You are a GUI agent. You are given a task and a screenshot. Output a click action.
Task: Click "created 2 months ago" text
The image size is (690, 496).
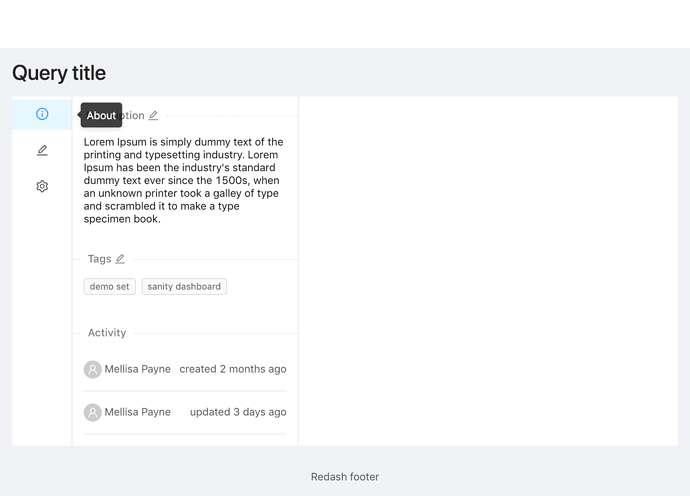click(233, 369)
